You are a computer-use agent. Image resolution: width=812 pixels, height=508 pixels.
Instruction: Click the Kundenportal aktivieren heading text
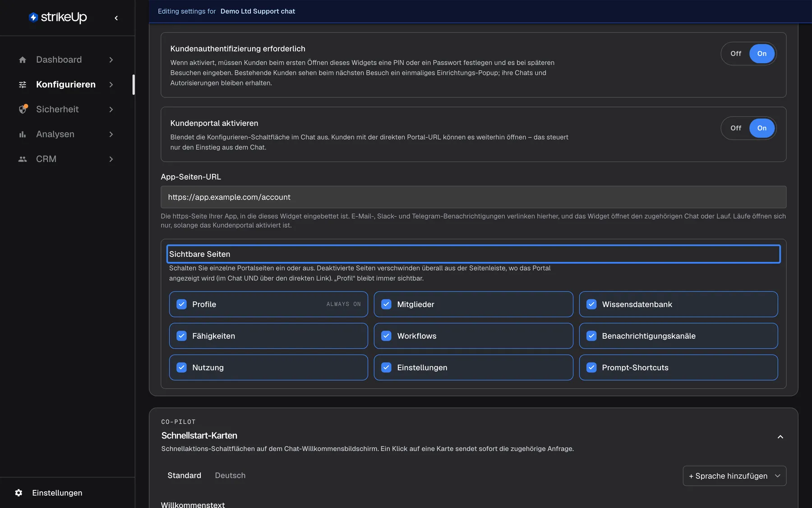pos(214,123)
